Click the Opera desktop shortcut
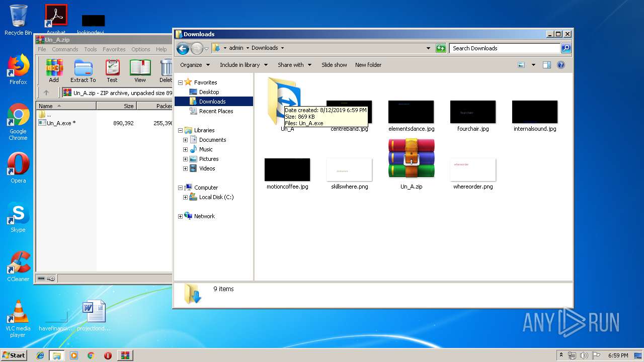Viewport: 644px width, 362px height. click(x=18, y=168)
